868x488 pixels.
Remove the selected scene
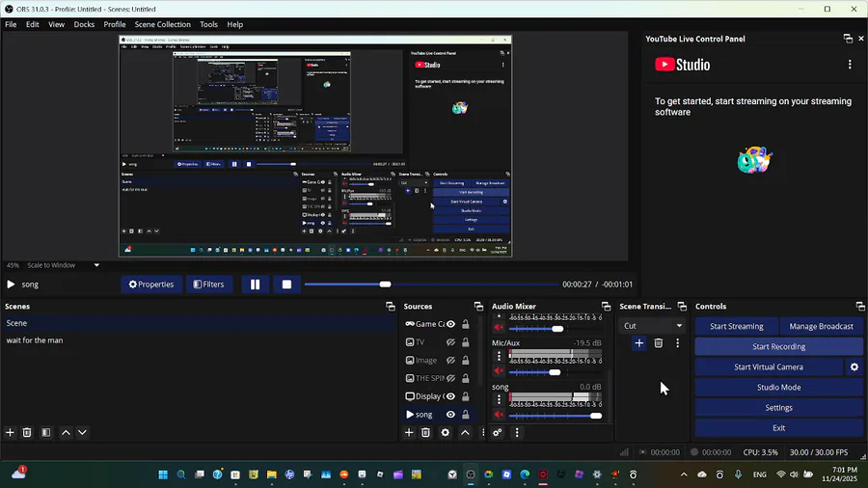click(27, 433)
